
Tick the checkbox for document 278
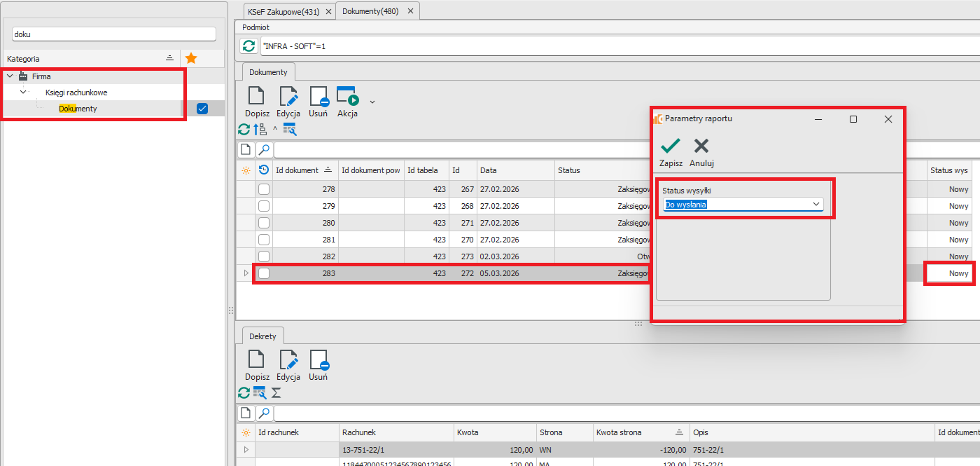point(263,189)
